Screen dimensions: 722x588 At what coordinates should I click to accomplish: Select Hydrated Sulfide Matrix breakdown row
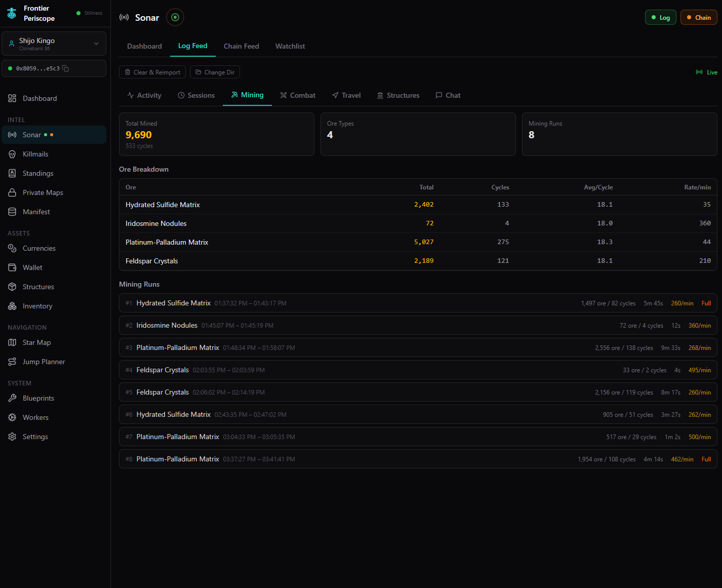(418, 205)
